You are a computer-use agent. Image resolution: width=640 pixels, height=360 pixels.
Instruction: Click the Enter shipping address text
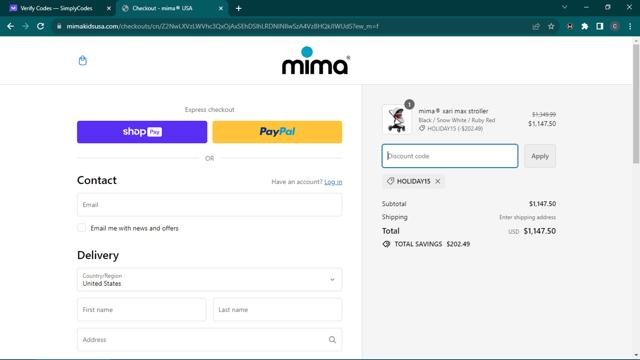coord(527,217)
